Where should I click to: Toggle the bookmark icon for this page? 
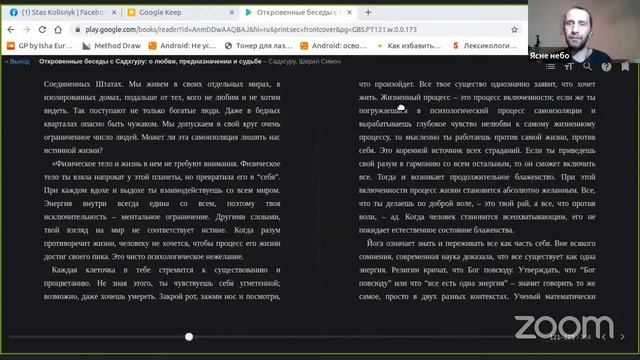pos(625,67)
